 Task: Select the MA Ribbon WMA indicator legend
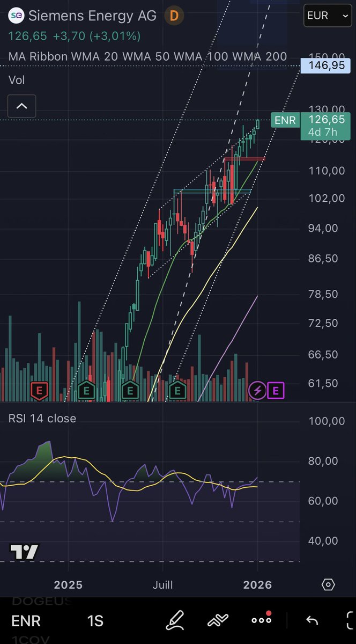(x=147, y=56)
